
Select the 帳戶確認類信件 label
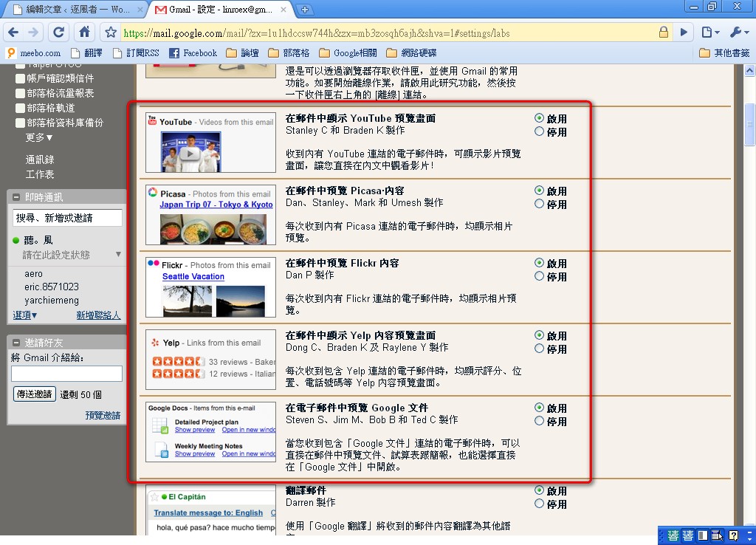tap(61, 78)
